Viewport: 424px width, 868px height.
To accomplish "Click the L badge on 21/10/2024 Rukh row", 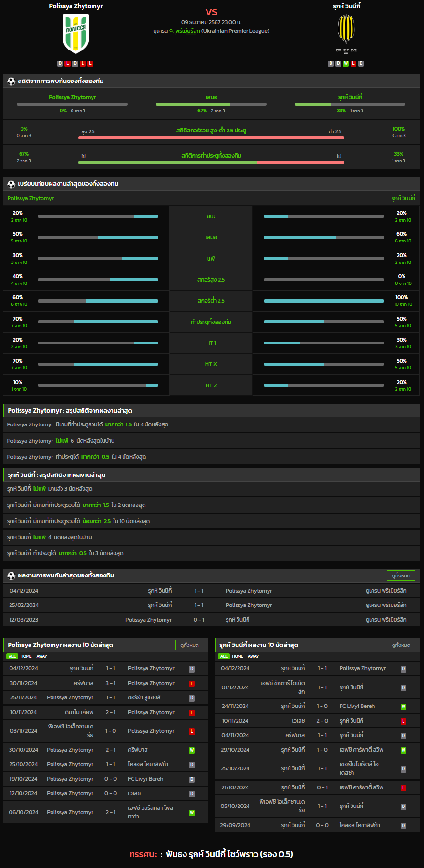I will click(x=403, y=788).
